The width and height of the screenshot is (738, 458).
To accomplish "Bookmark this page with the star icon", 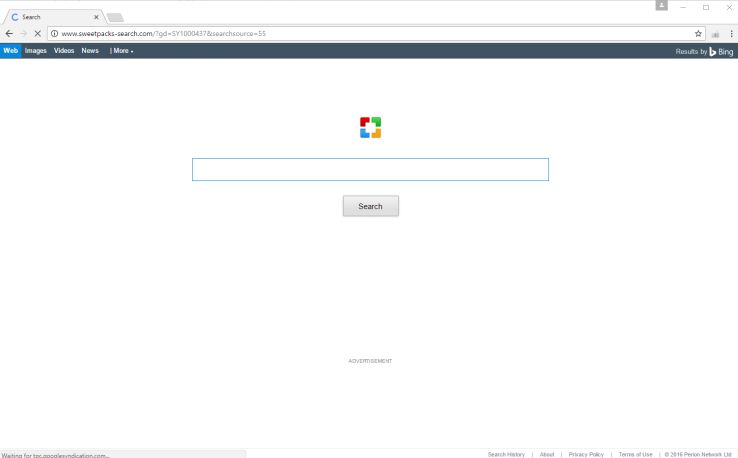I will pos(698,33).
